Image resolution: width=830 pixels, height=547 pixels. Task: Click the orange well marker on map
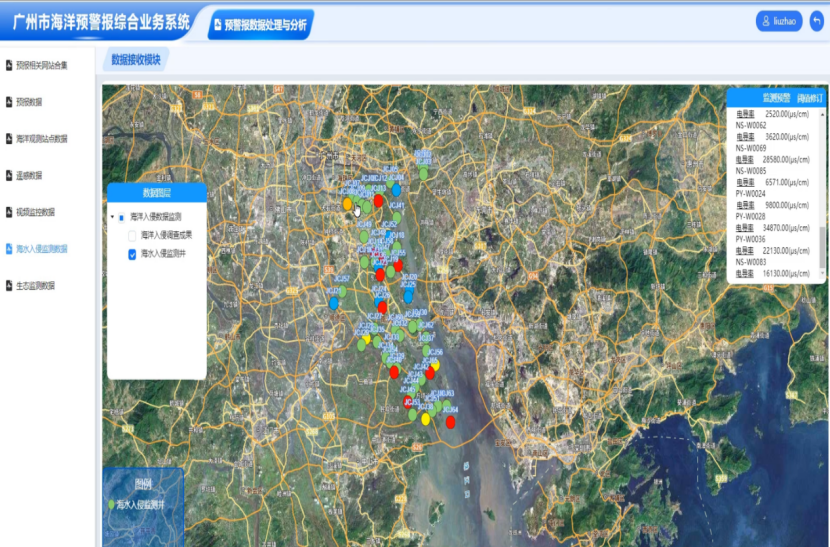tap(348, 204)
